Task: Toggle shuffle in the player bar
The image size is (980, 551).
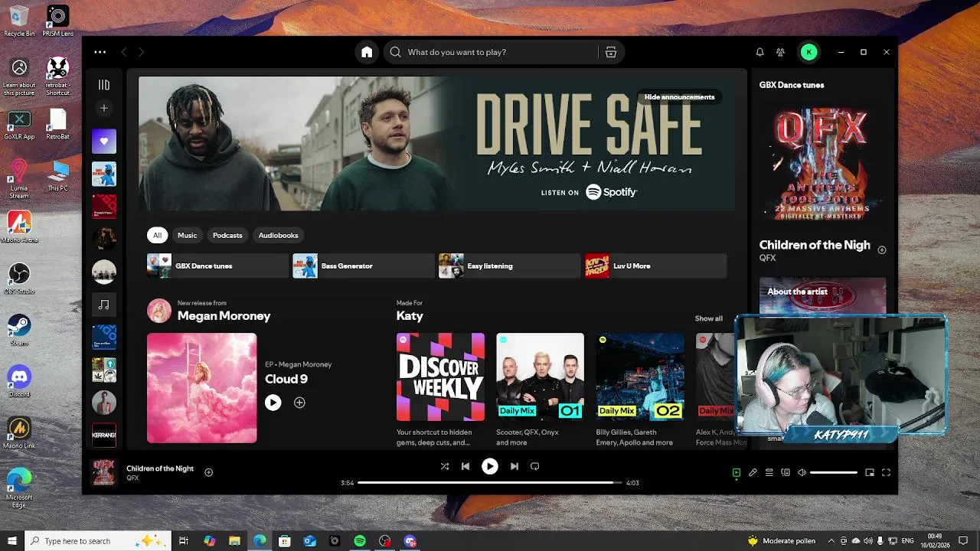Action: (x=445, y=466)
